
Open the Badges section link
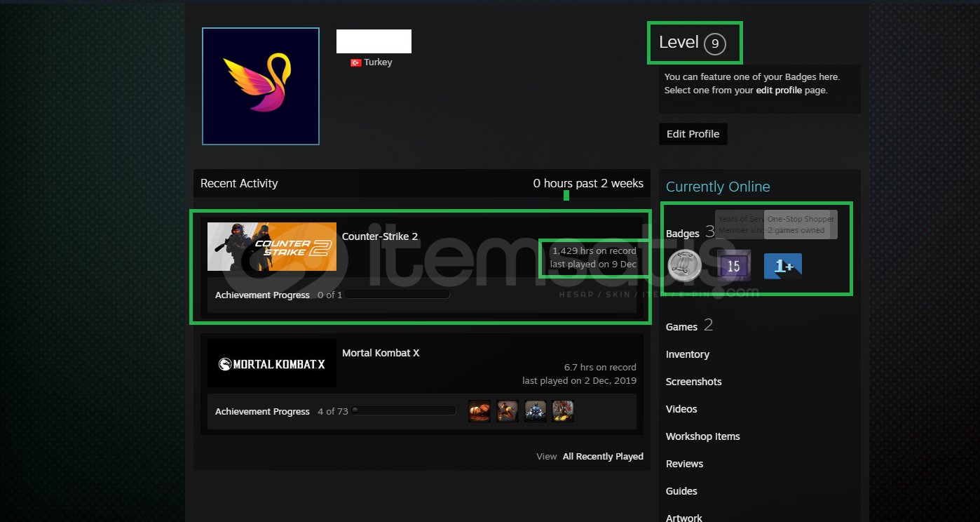pos(683,234)
